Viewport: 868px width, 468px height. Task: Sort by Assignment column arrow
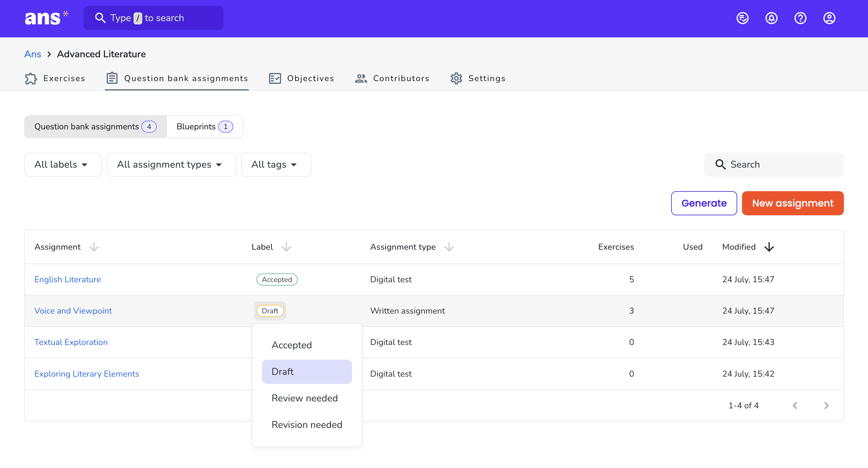94,247
